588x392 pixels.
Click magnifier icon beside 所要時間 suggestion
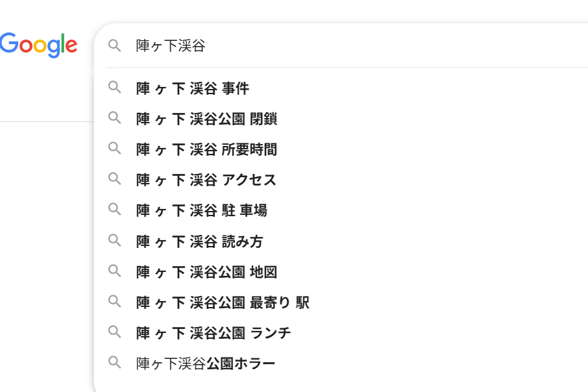click(x=115, y=148)
